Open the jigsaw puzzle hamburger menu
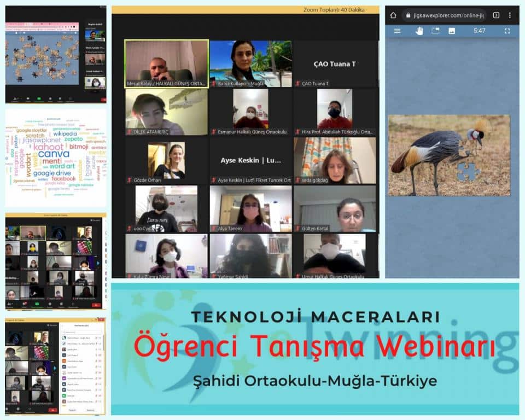 pos(397,31)
